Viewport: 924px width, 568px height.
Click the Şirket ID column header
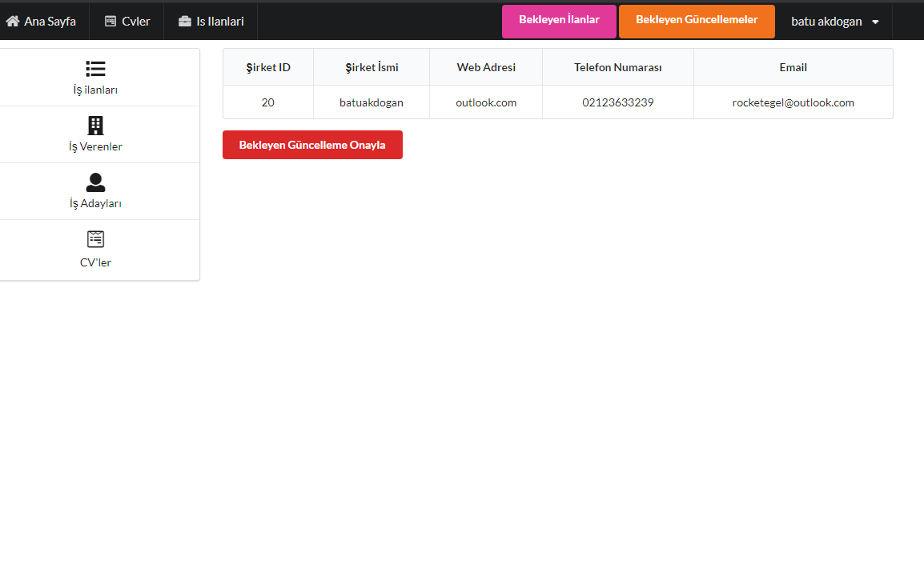coord(267,67)
